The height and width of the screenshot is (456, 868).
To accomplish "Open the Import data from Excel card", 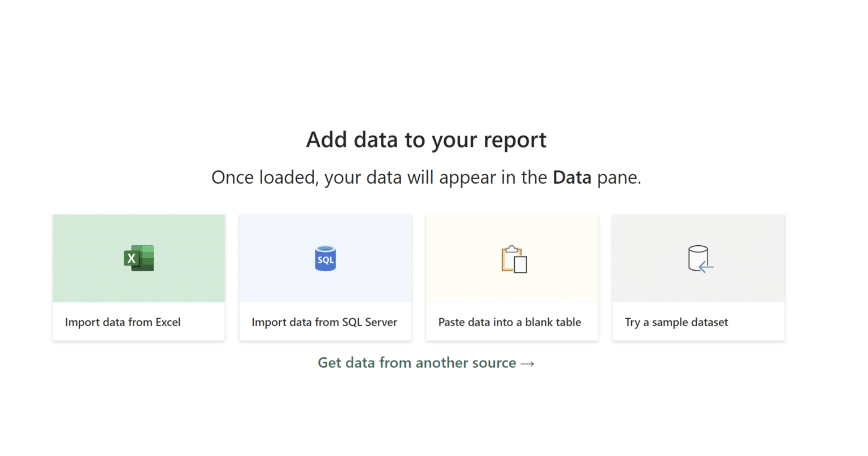I will 138,277.
